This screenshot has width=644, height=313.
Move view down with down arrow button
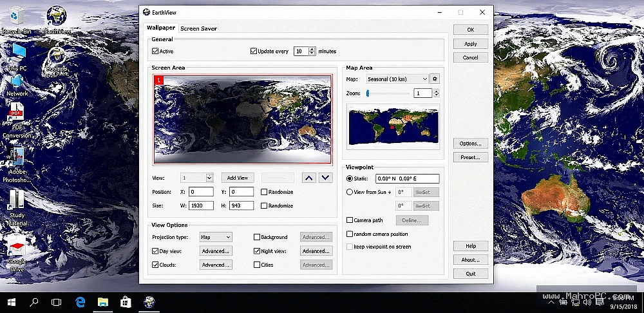pyautogui.click(x=326, y=178)
